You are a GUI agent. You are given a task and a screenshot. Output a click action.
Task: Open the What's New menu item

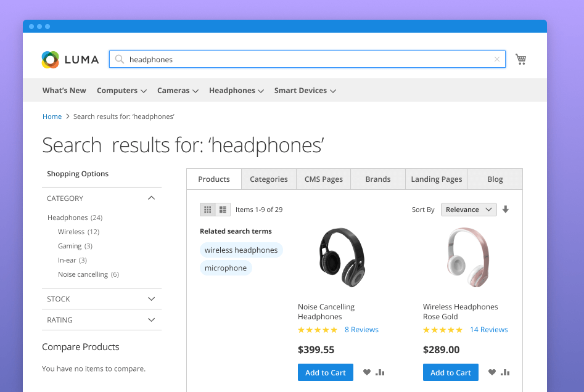pyautogui.click(x=64, y=91)
